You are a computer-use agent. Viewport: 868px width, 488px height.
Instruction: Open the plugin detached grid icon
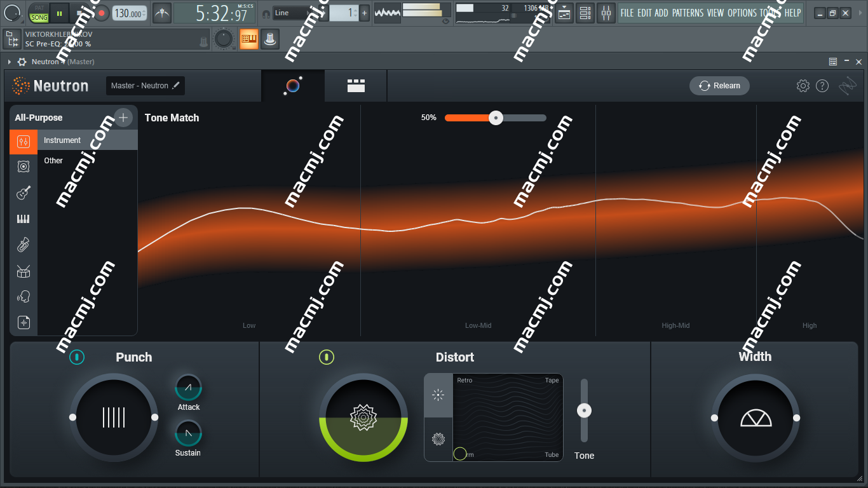click(x=833, y=62)
